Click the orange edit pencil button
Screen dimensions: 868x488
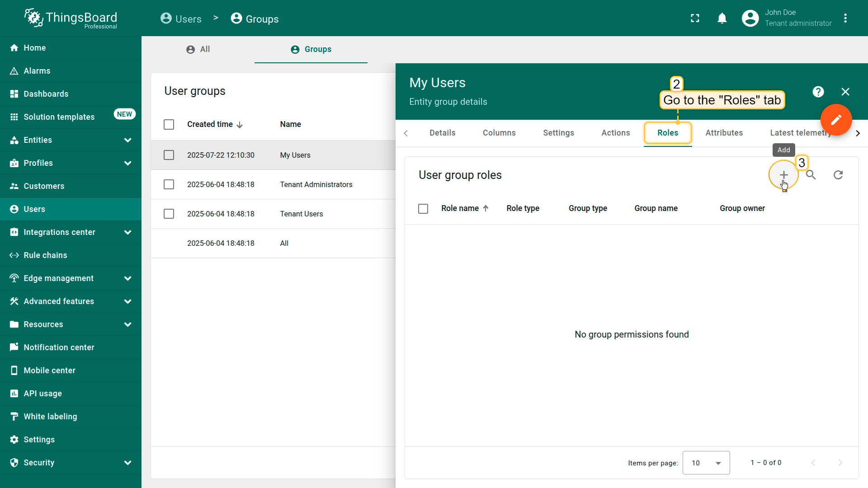836,120
